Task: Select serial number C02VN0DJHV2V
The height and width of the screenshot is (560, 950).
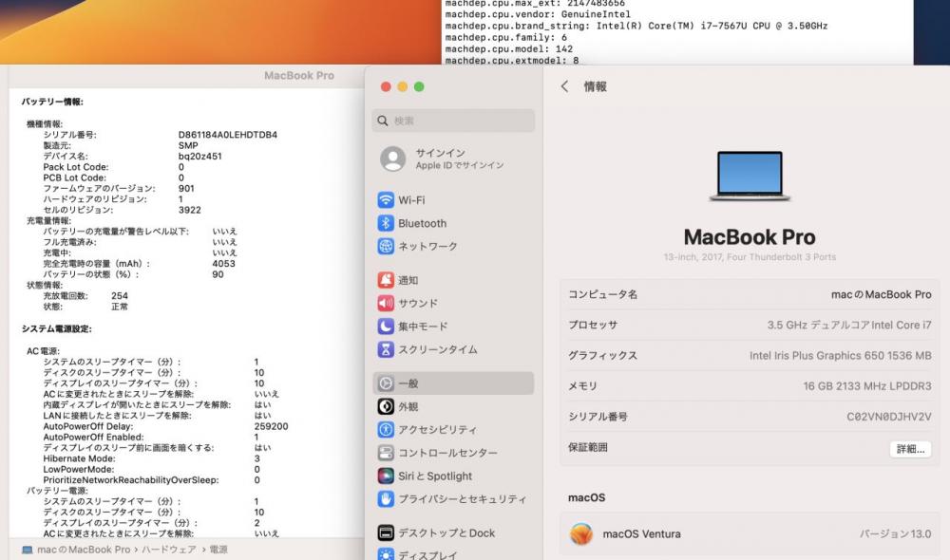Action: 889,417
